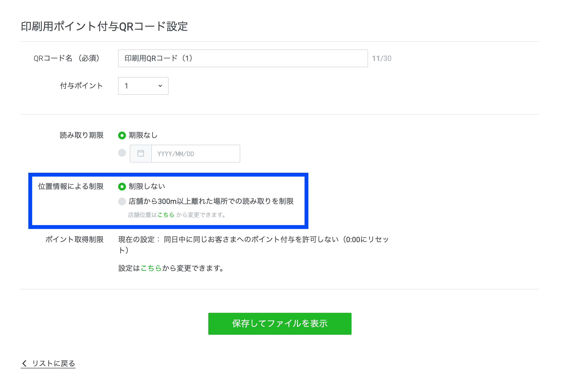Click 保存してファイルを表示 button

point(280,324)
